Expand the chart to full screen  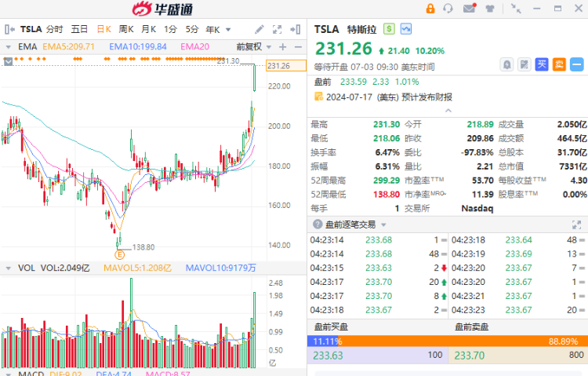(x=277, y=29)
